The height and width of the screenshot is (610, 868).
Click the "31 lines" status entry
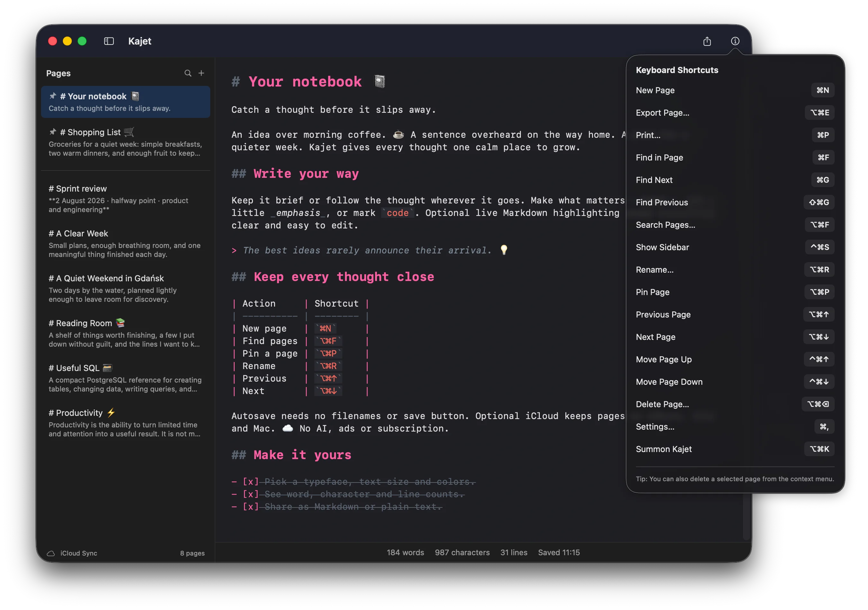pos(514,553)
